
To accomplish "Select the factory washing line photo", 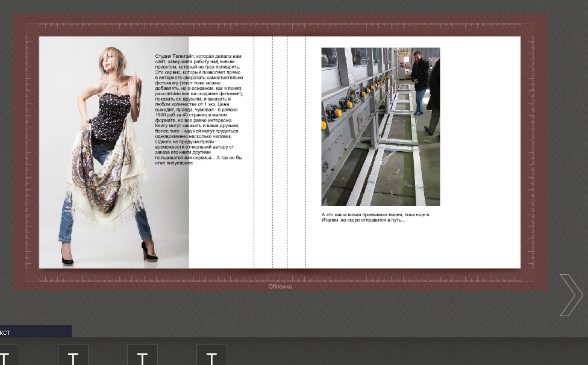I will pyautogui.click(x=380, y=126).
